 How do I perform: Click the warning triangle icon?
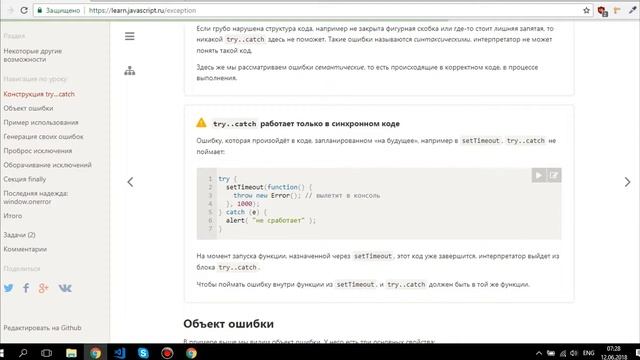pyautogui.click(x=201, y=122)
